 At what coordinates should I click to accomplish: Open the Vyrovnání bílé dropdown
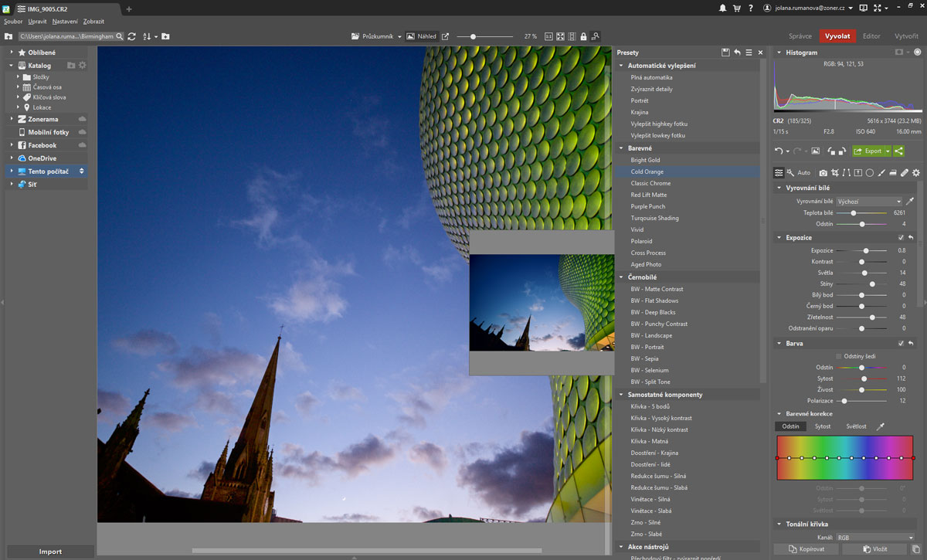point(869,201)
